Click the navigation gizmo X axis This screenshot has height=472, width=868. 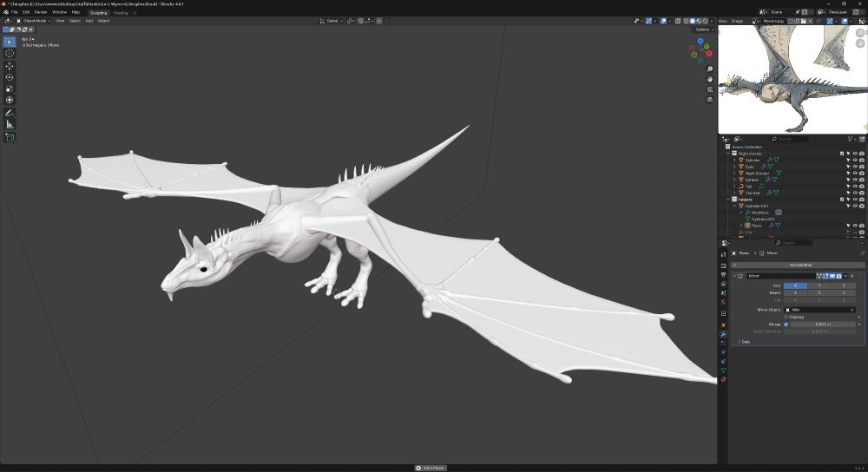point(709,54)
